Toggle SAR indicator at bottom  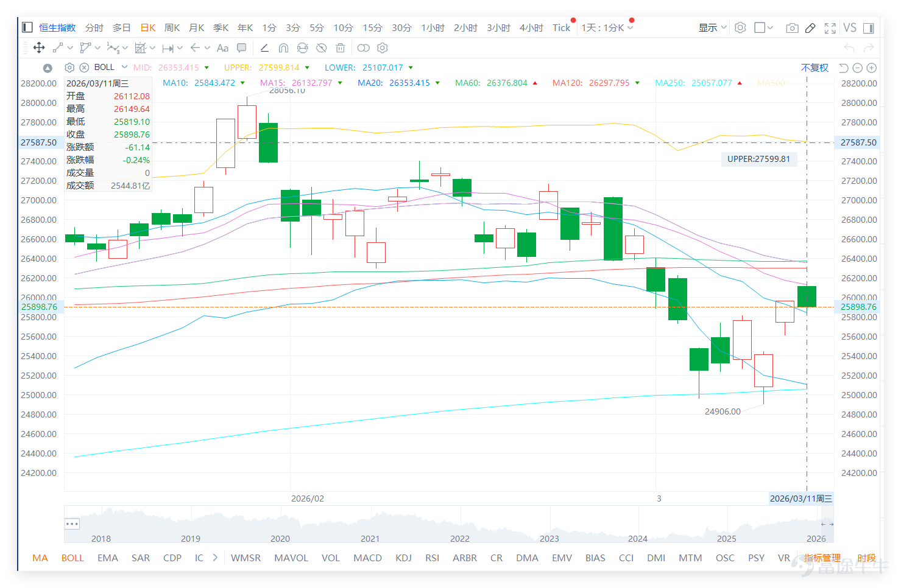coord(141,558)
